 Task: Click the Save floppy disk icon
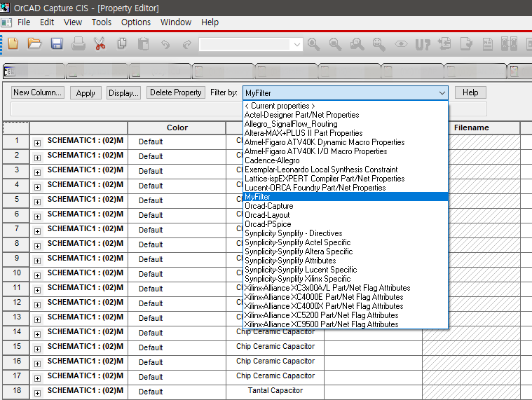coord(57,43)
